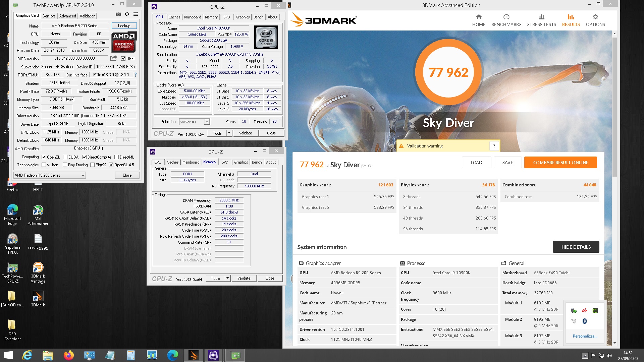This screenshot has height=362, width=644.
Task: Select Microsoft Edge desktop icon
Action: tap(12, 215)
